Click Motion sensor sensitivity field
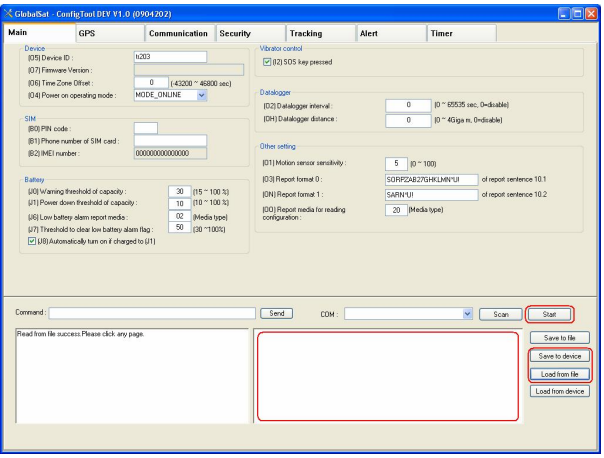The image size is (604, 458). (x=396, y=164)
